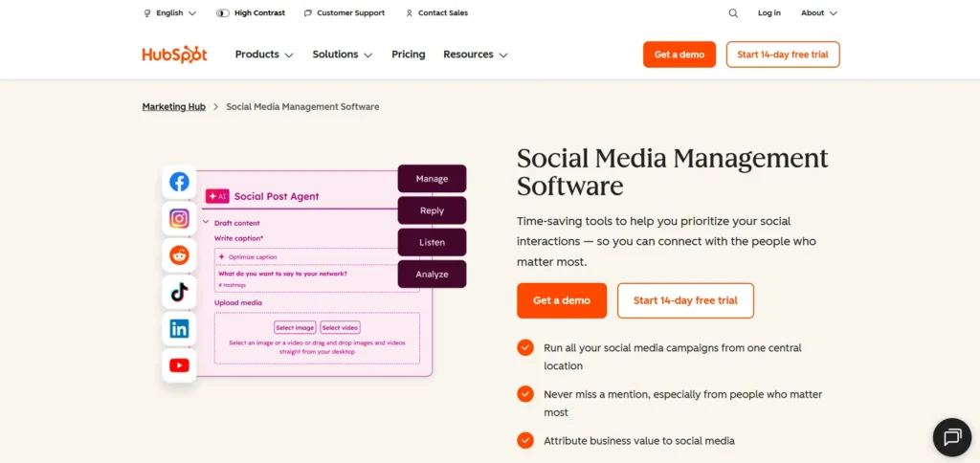Click the Upload media drop area text
980x463 pixels.
(x=317, y=347)
